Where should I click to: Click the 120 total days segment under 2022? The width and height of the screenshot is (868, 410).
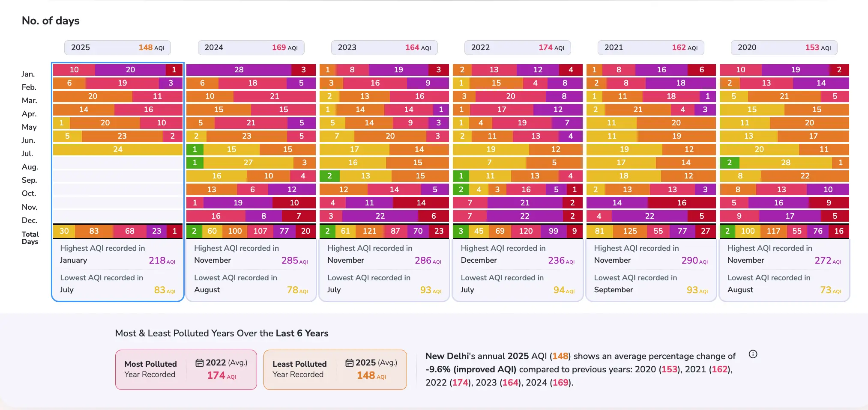tap(526, 231)
